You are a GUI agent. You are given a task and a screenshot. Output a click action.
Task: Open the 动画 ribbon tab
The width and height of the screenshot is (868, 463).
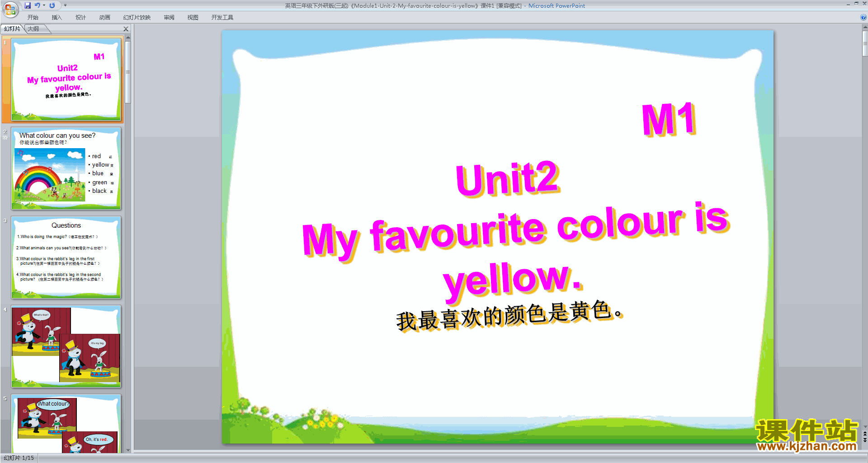pos(104,18)
